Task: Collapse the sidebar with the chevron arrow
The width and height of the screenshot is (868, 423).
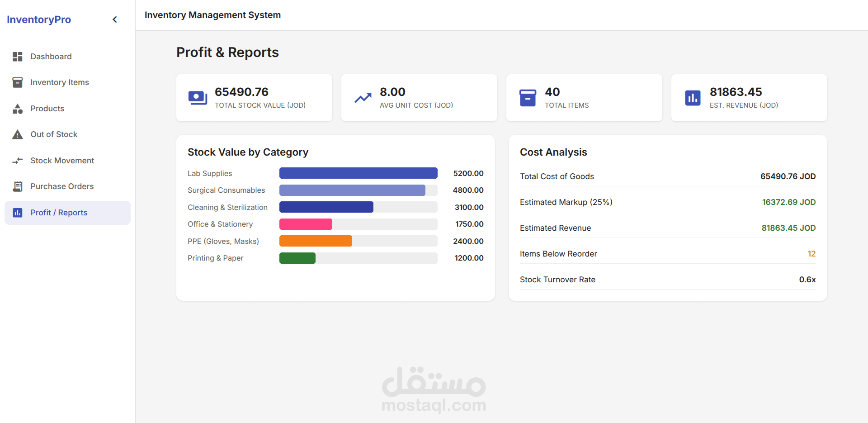Action: click(x=115, y=19)
